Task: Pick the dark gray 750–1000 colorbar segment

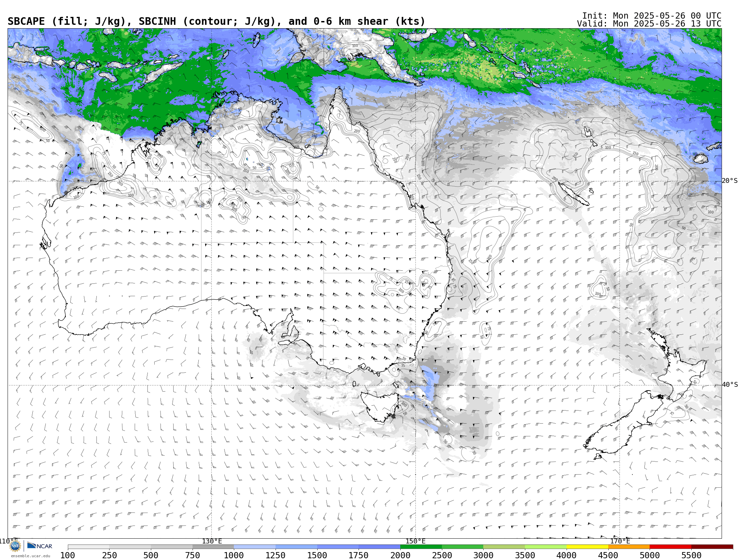Action: [213, 547]
